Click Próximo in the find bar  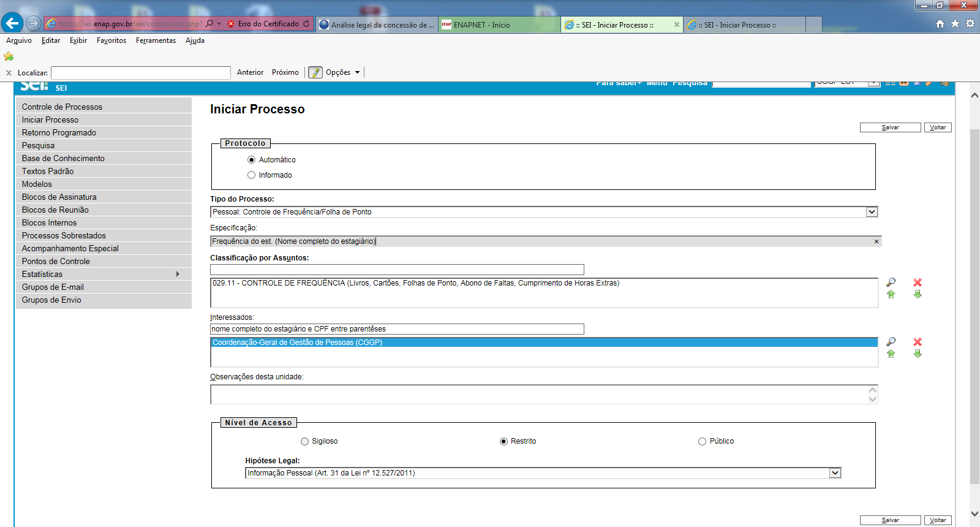[285, 72]
